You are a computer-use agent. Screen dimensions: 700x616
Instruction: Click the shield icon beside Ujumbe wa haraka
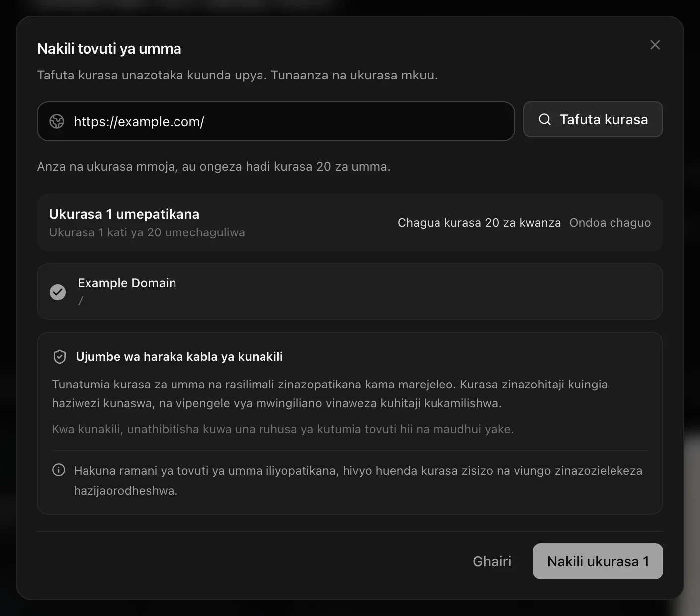click(60, 357)
